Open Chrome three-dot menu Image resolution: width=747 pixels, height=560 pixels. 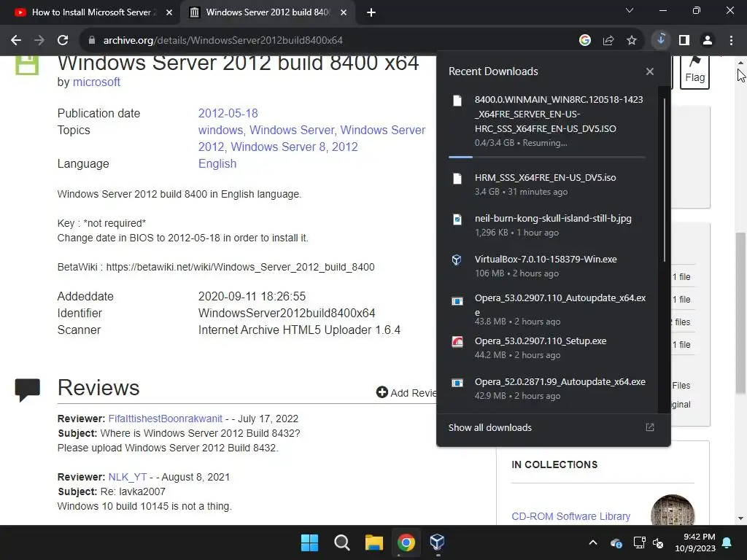point(731,41)
